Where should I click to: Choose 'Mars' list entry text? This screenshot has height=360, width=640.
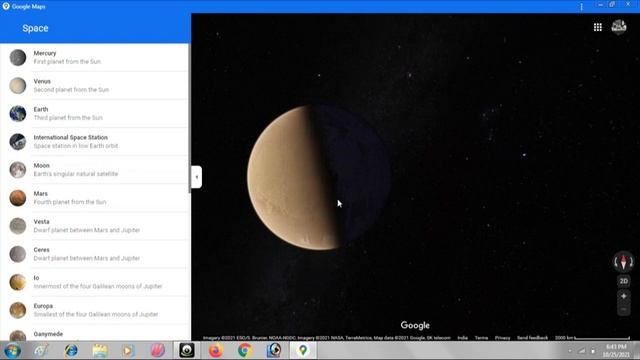point(40,193)
